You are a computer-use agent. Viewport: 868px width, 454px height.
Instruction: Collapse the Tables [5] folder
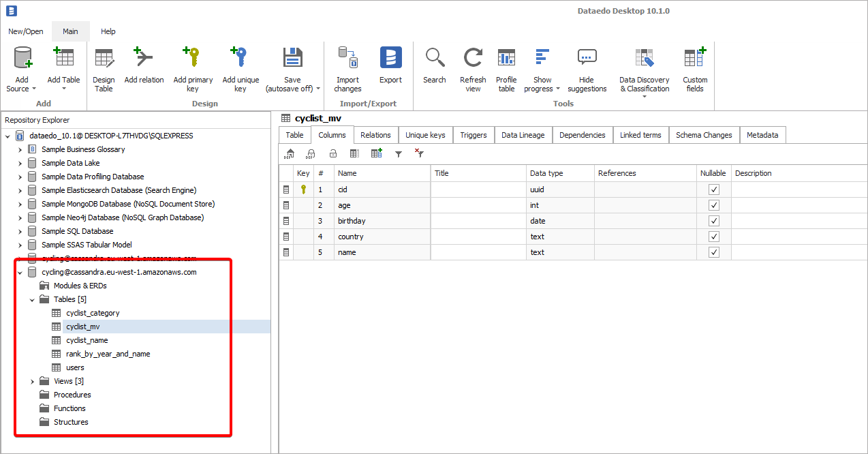(32, 299)
